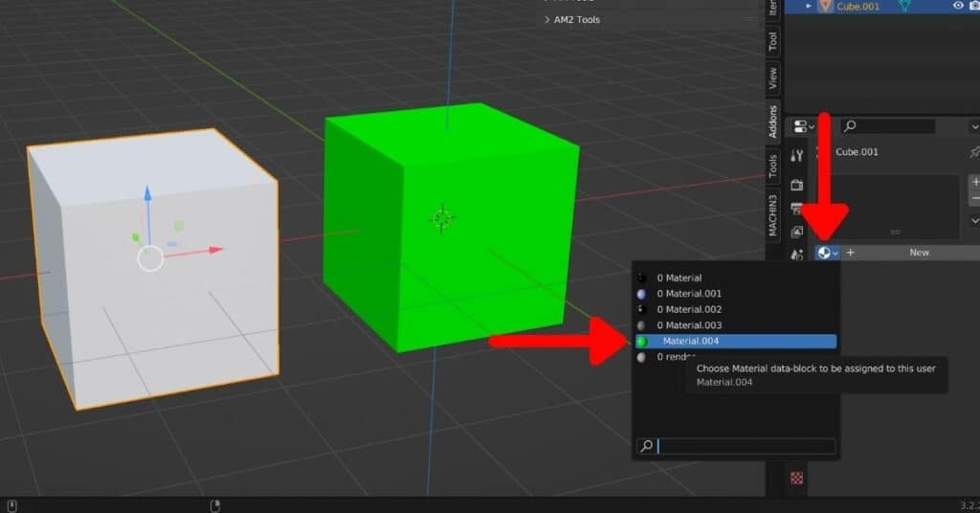Switch to the Addons sidebar tab
Screen dimensions: 980x513
click(x=773, y=122)
